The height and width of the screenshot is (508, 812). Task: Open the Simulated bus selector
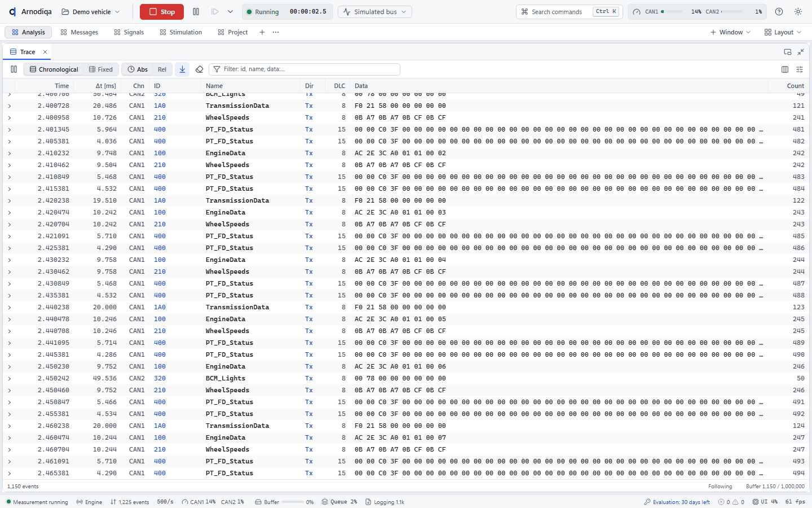pyautogui.click(x=375, y=12)
